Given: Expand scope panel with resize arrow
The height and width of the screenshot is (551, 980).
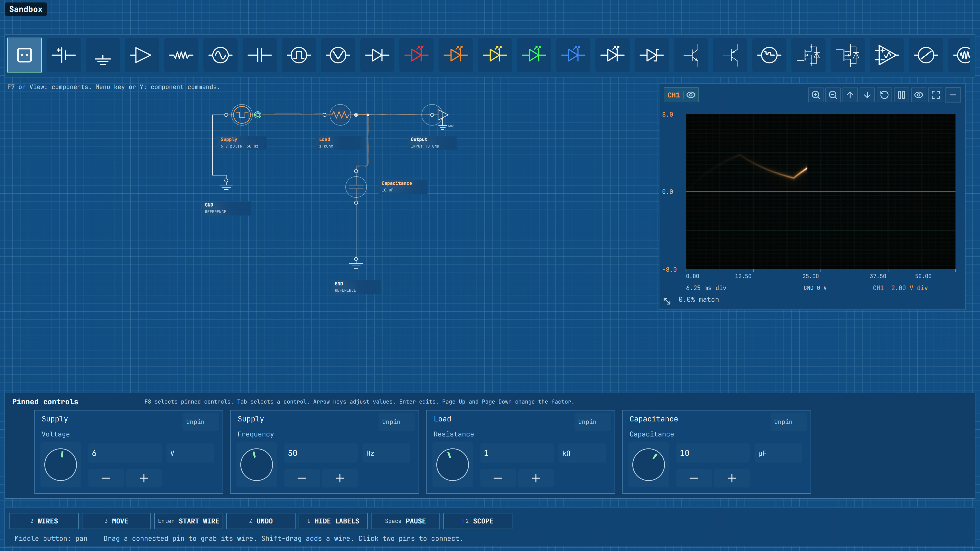Looking at the screenshot, I should tap(667, 301).
